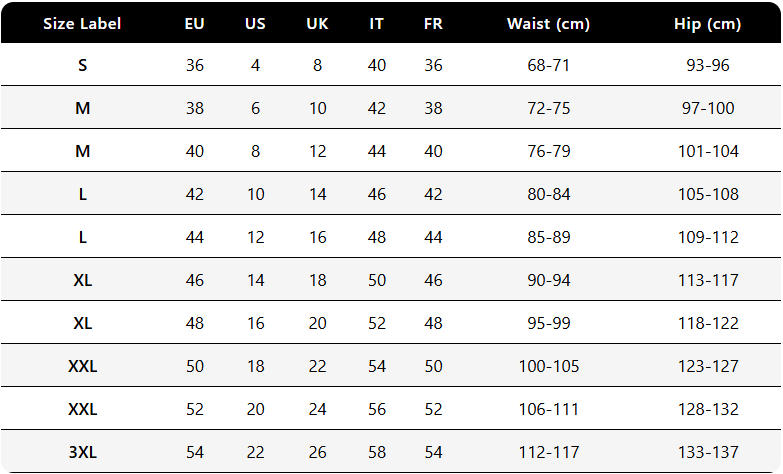
Task: Click the S size label cell
Action: 82,66
